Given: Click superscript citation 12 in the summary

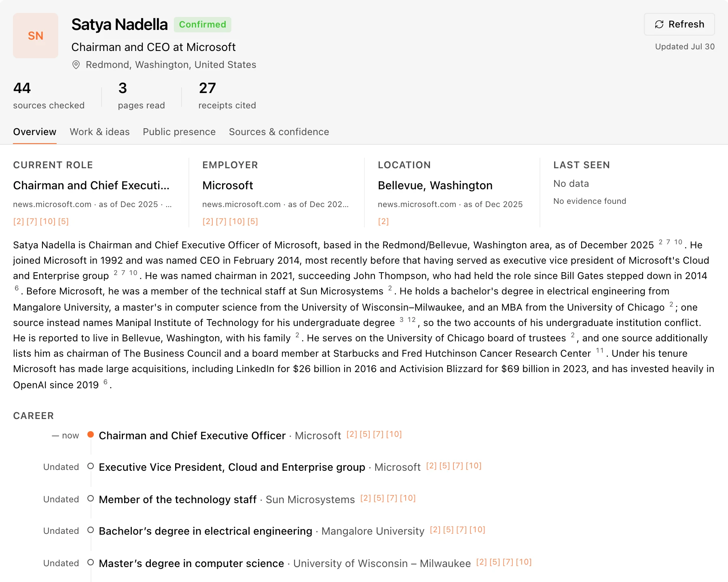Looking at the screenshot, I should pyautogui.click(x=412, y=320).
